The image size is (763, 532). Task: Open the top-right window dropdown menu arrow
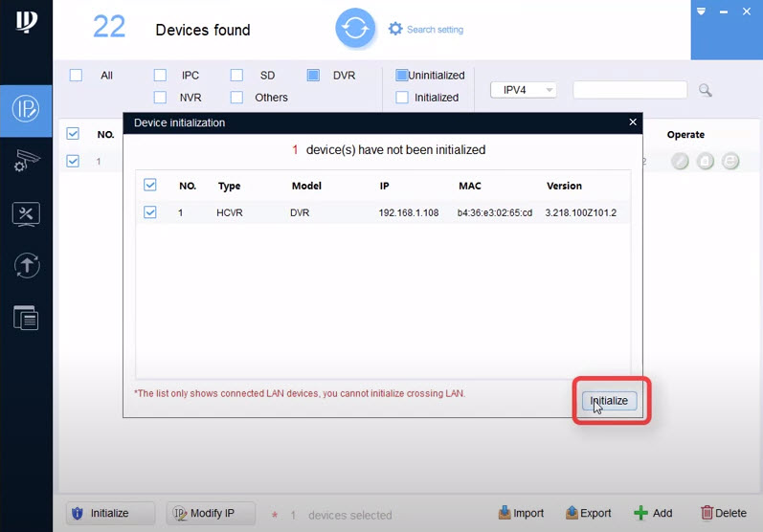[x=702, y=11]
